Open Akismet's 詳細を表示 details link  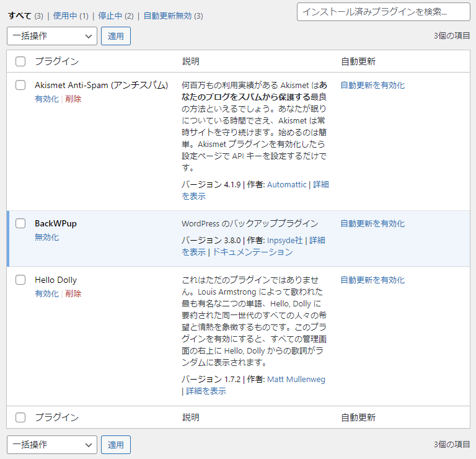[321, 185]
